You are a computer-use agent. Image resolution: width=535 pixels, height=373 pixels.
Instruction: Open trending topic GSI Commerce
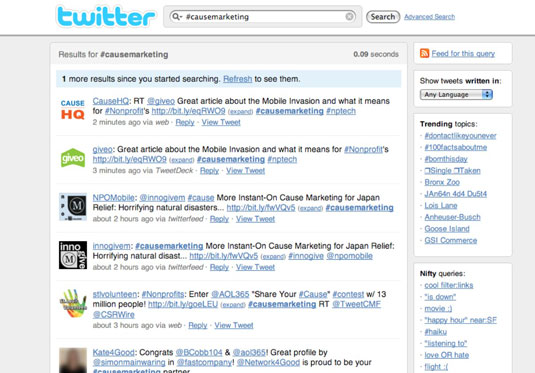point(451,240)
